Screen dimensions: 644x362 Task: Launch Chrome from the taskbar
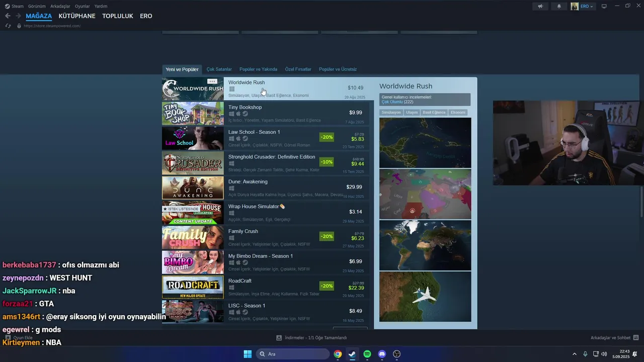pyautogui.click(x=338, y=354)
